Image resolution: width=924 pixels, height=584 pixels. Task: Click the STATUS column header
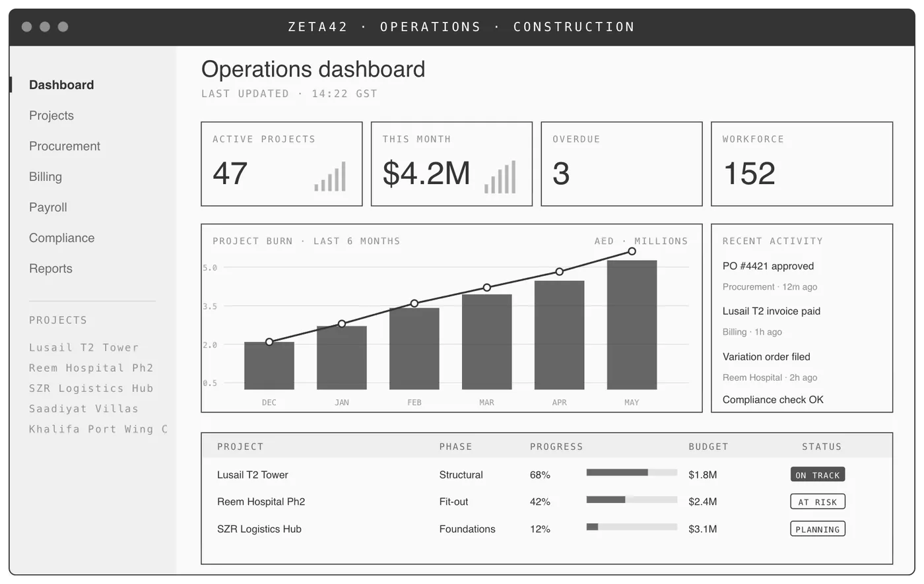(822, 447)
